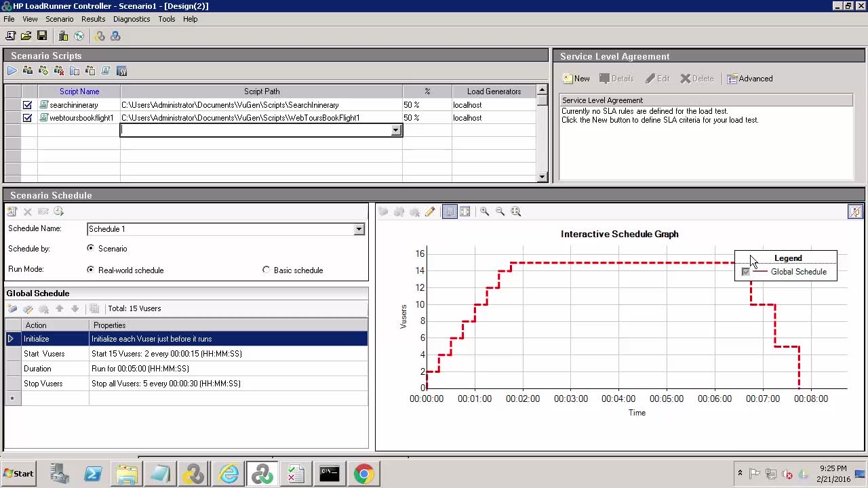Click the Remove Group icon in Scenario Scripts

[x=59, y=71]
